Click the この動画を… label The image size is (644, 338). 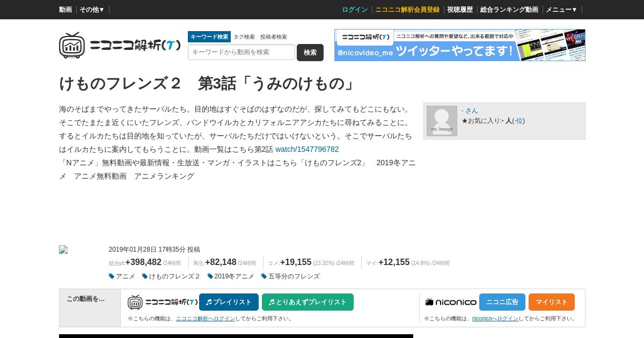click(x=86, y=299)
